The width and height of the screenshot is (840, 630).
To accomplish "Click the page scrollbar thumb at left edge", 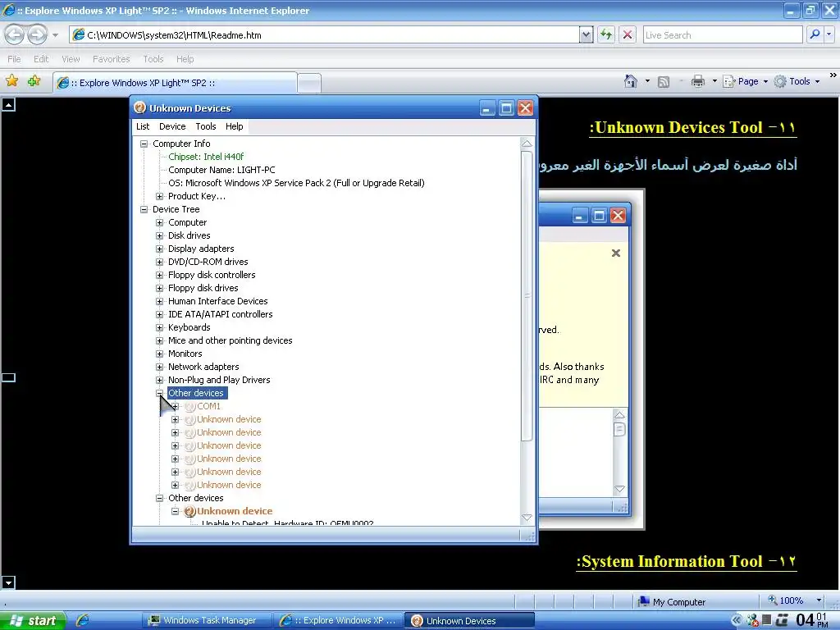I will pos(8,377).
